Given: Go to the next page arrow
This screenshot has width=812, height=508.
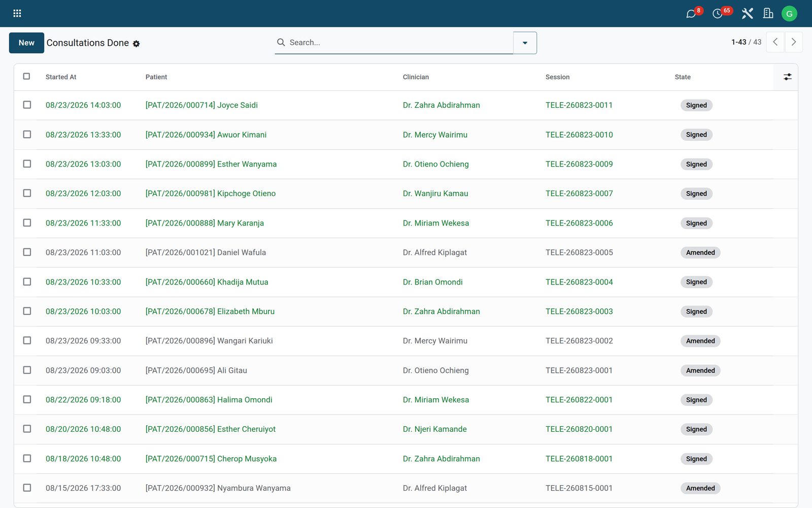Looking at the screenshot, I should [794, 42].
